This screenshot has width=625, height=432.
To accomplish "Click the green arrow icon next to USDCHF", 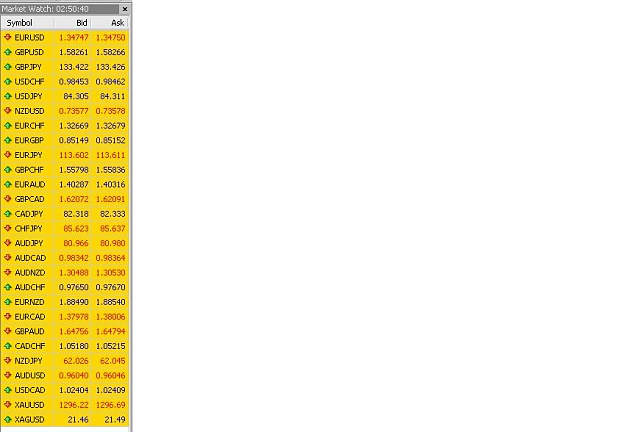I will click(8, 82).
